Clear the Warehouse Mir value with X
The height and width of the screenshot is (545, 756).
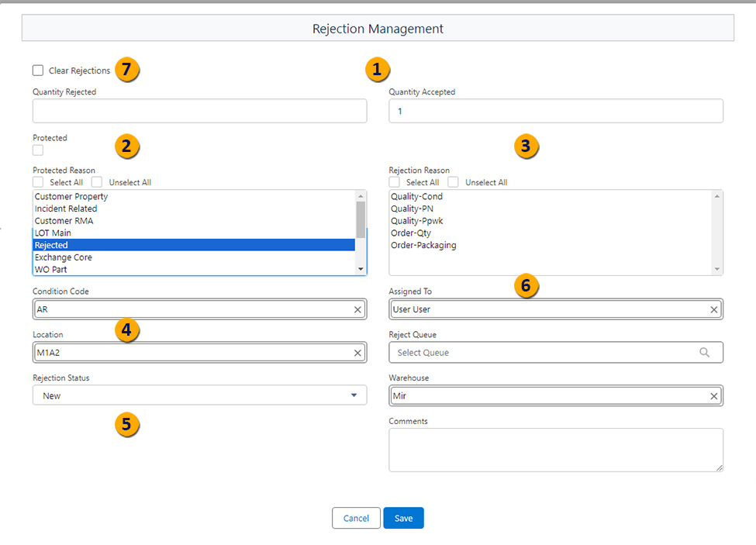(x=714, y=396)
